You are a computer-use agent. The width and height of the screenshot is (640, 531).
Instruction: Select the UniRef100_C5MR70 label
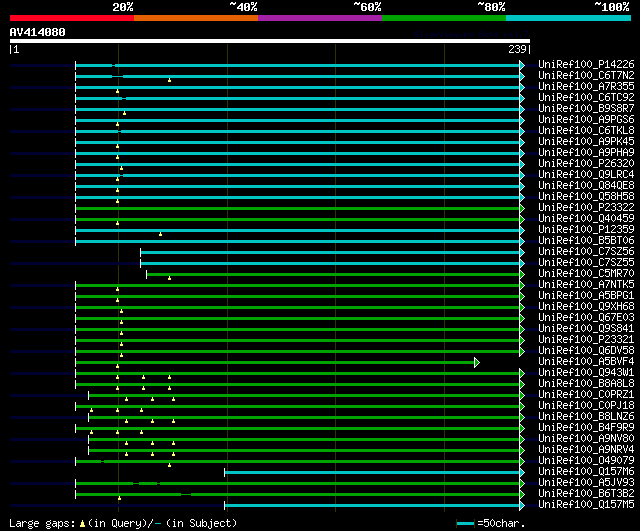[x=586, y=274]
